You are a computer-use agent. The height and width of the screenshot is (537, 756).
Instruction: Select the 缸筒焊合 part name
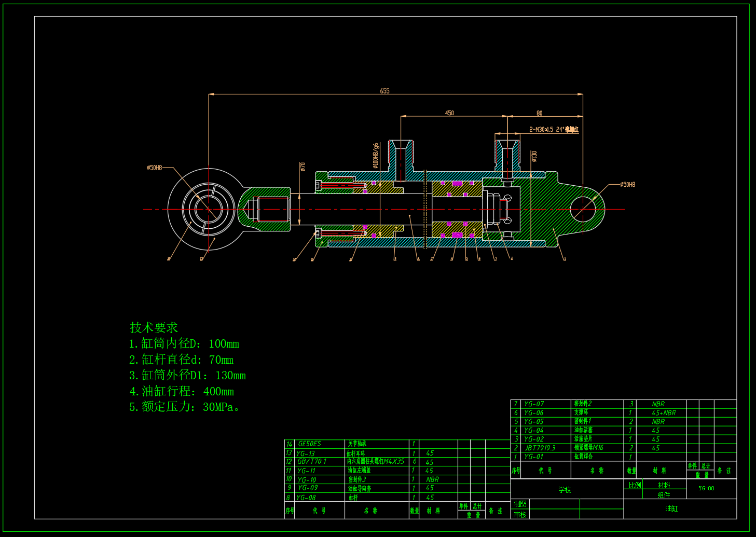(583, 456)
